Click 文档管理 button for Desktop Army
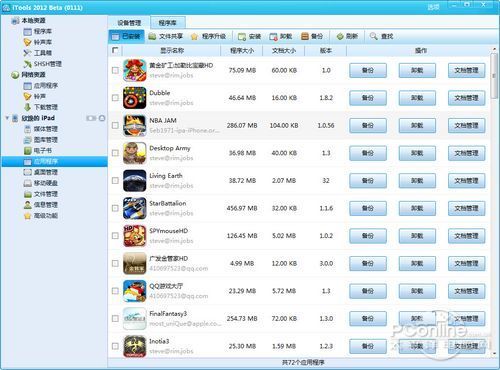Screen dimensions: 500x370 [466, 153]
